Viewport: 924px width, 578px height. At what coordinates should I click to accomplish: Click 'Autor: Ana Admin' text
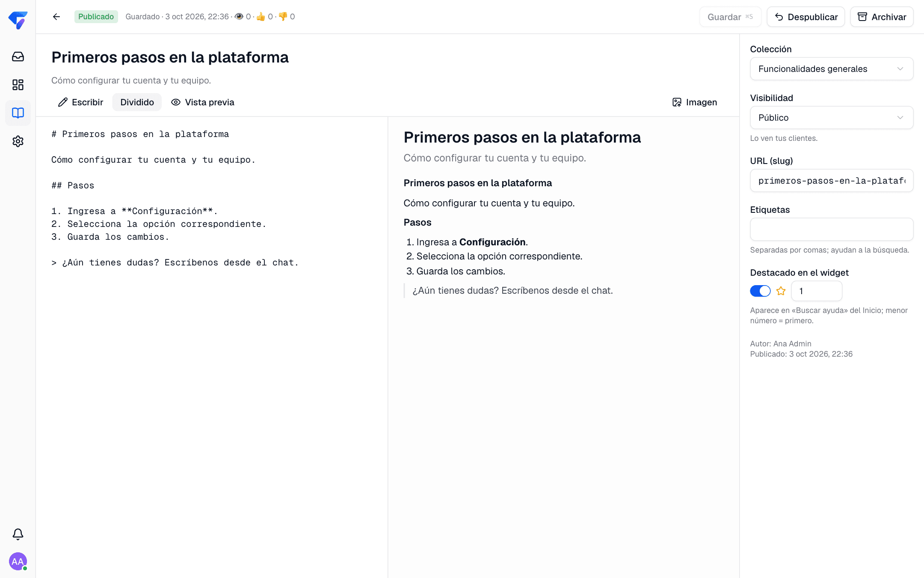coord(781,344)
